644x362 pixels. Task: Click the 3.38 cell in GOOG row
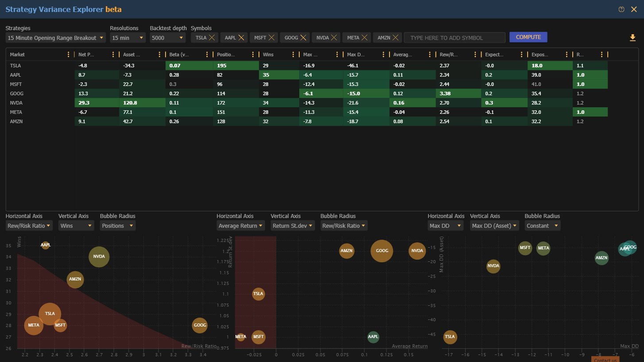459,93
